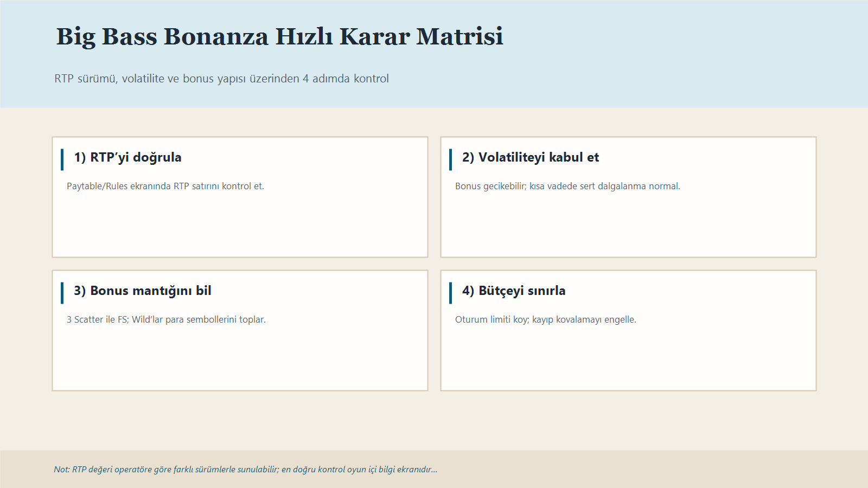This screenshot has height=488, width=868.
Task: Open the 4) Bütçeyi sınırla card
Action: (628, 329)
